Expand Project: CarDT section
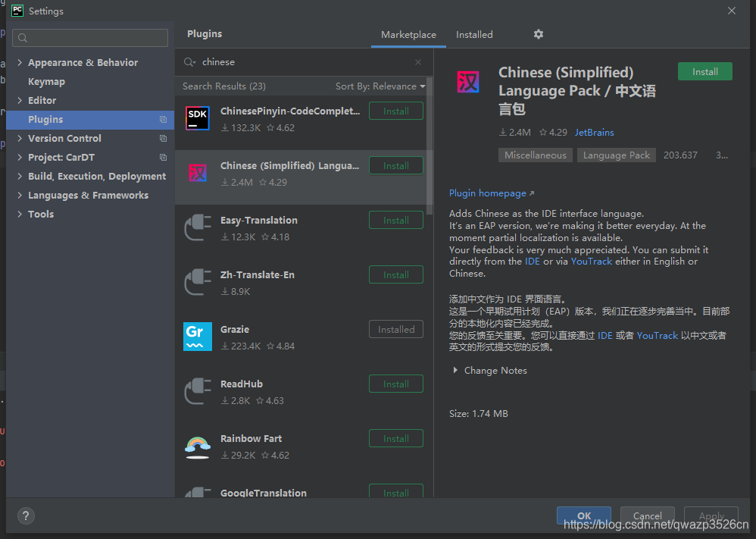The height and width of the screenshot is (539, 756). click(20, 158)
